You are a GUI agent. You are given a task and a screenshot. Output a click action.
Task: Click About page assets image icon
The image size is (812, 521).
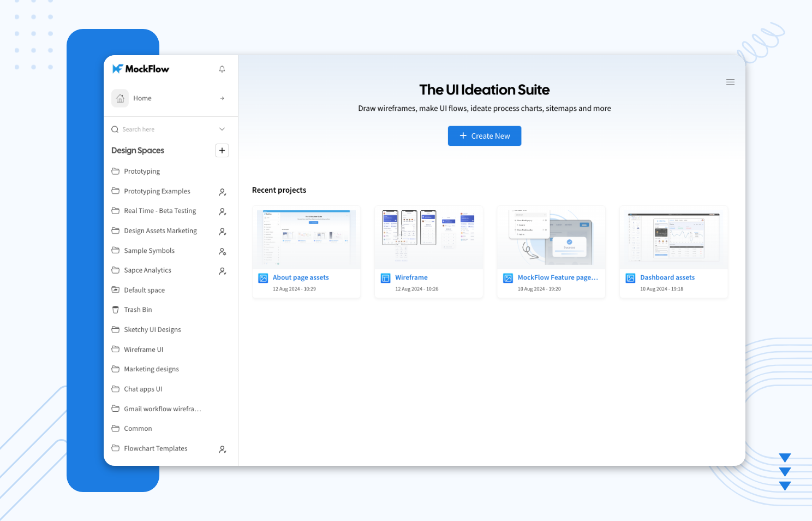(263, 278)
